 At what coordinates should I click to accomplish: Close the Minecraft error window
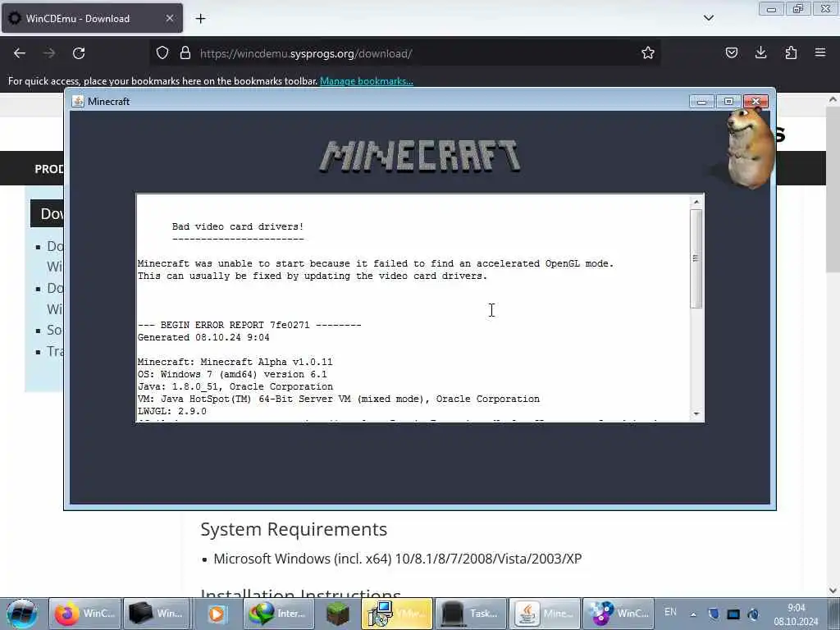click(x=756, y=101)
